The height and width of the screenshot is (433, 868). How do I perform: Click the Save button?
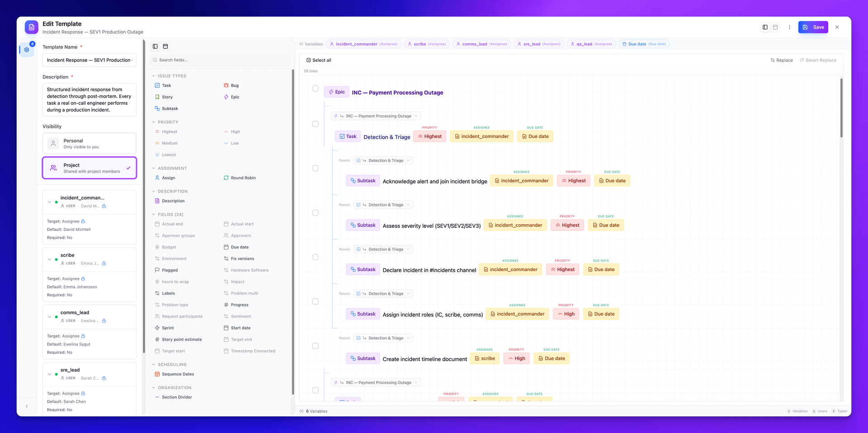click(813, 27)
